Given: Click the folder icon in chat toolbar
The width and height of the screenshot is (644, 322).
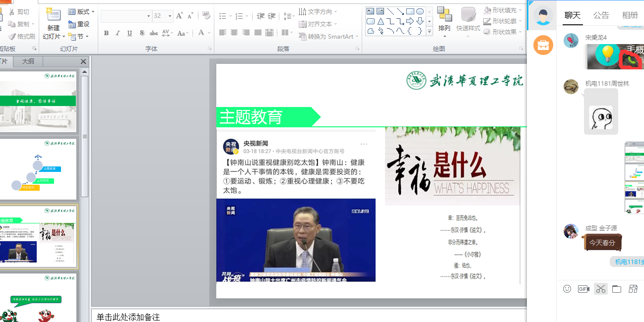Looking at the screenshot, I should tap(617, 289).
